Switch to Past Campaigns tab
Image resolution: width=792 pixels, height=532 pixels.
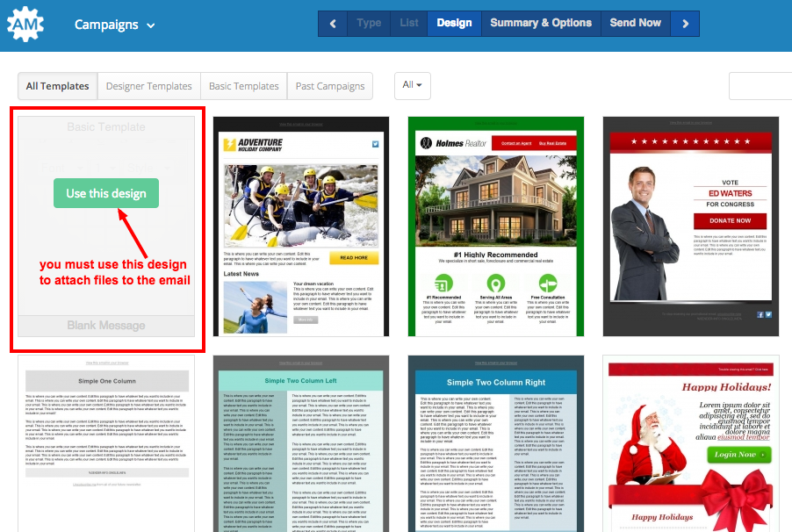(330, 86)
